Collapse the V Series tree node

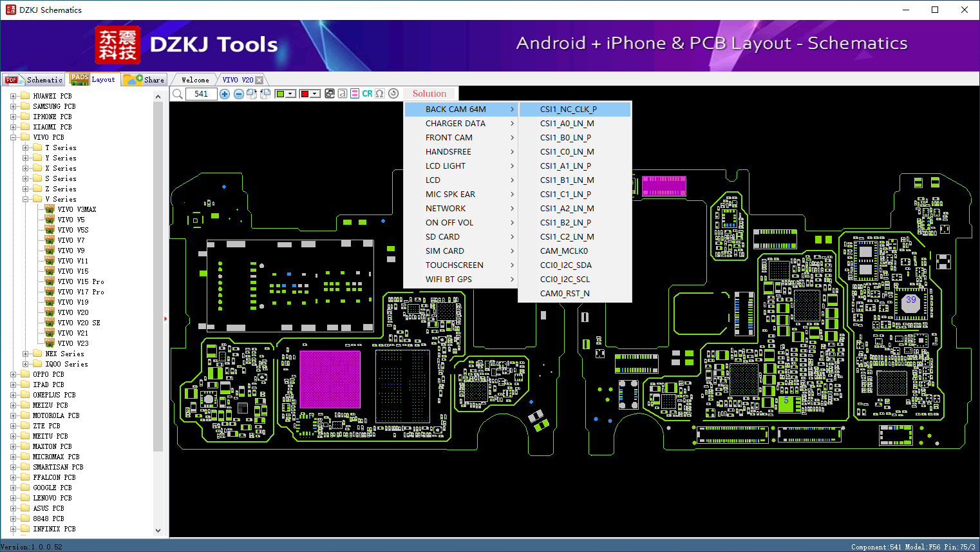[x=26, y=199]
